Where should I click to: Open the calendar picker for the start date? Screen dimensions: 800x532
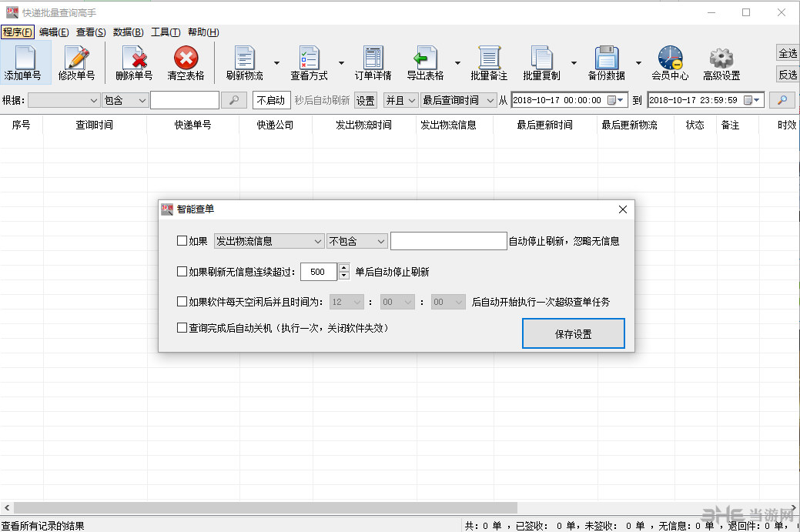(x=614, y=100)
